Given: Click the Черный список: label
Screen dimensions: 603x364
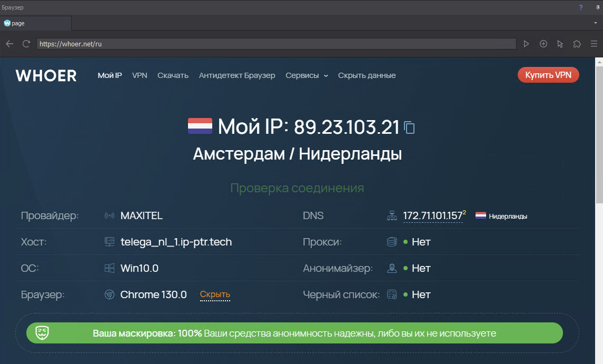Looking at the screenshot, I should click(x=341, y=294).
